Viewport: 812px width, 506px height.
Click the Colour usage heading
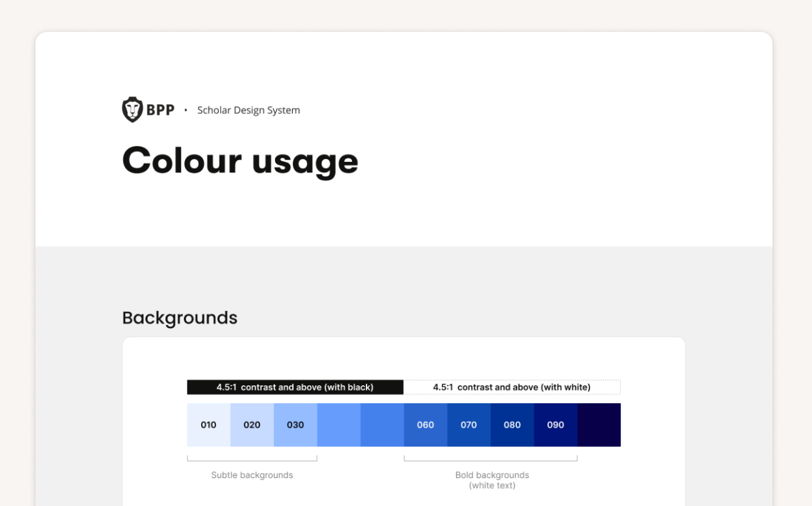click(240, 161)
